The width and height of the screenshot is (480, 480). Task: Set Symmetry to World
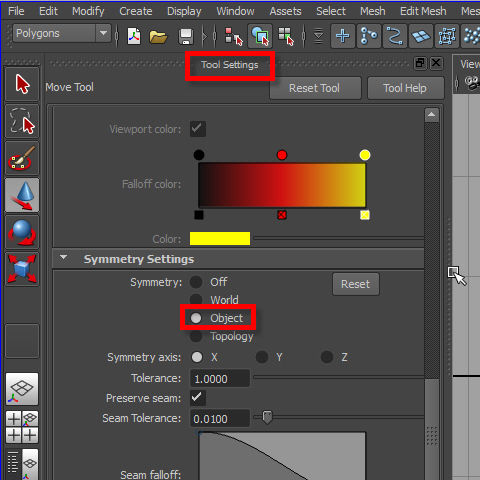tap(196, 299)
